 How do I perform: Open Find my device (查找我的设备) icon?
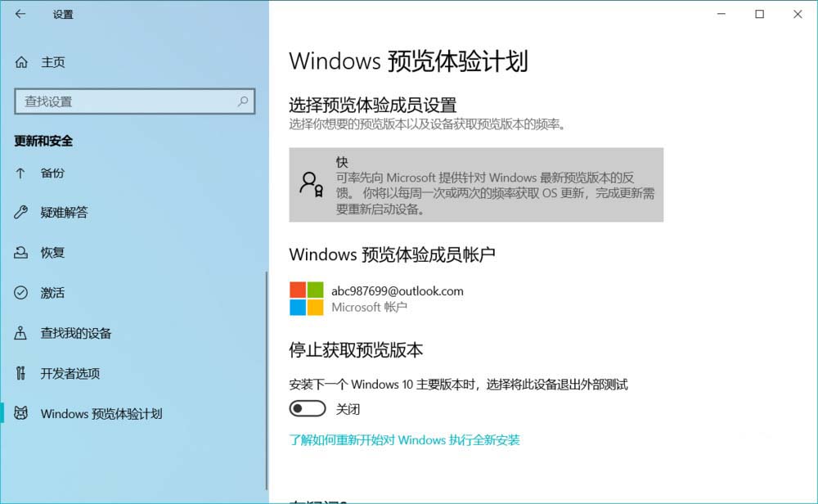pyautogui.click(x=20, y=333)
